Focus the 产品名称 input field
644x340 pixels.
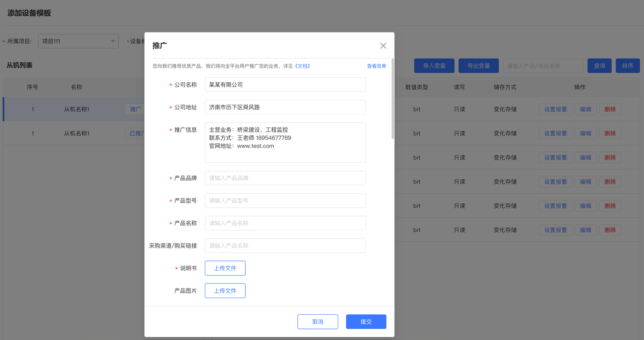285,223
